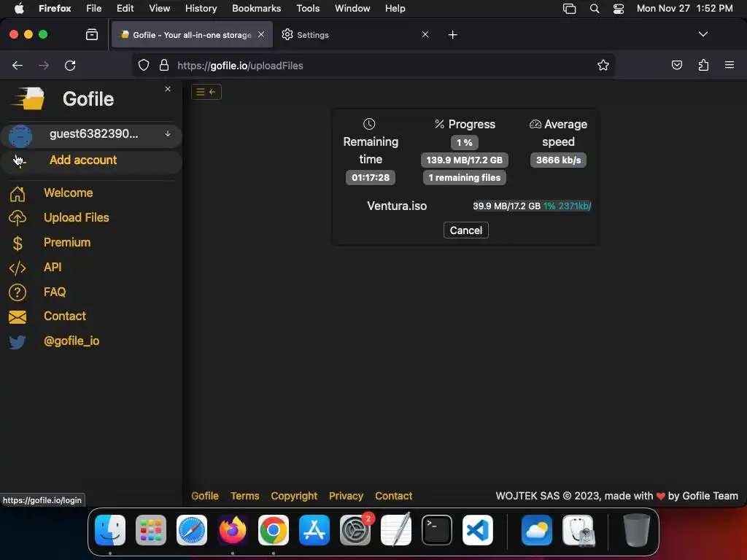Open macOS Control Center in menu bar
The width and height of the screenshot is (747, 560).
click(619, 9)
